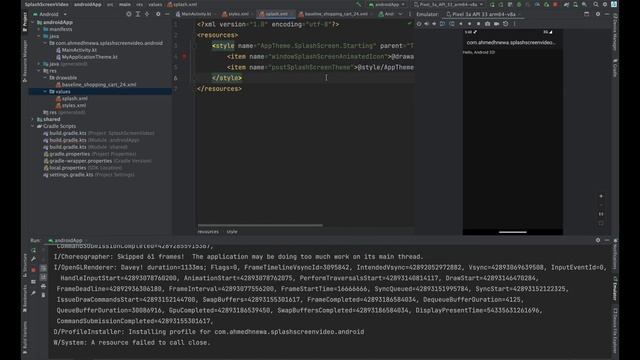Expand the manifests folder
This screenshot has height=360, width=640.
click(x=39, y=29)
